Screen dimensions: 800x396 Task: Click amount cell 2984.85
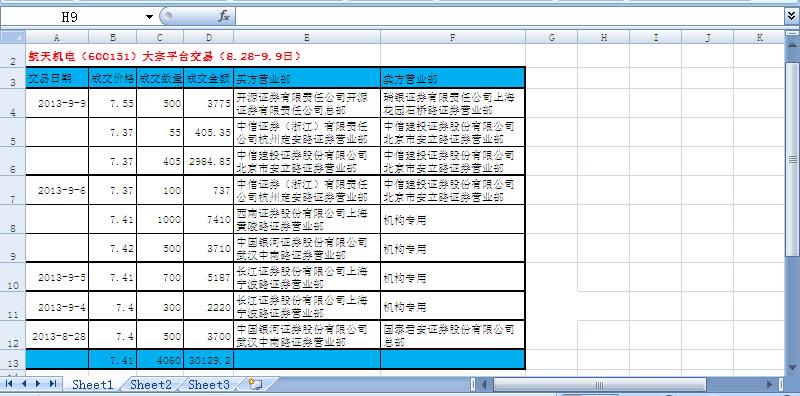209,162
